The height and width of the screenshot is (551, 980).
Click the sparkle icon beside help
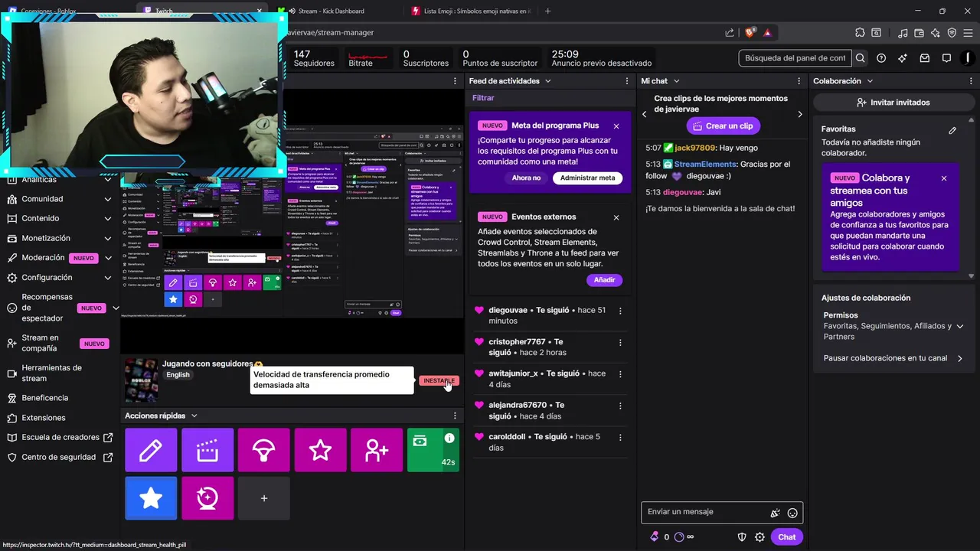point(903,58)
